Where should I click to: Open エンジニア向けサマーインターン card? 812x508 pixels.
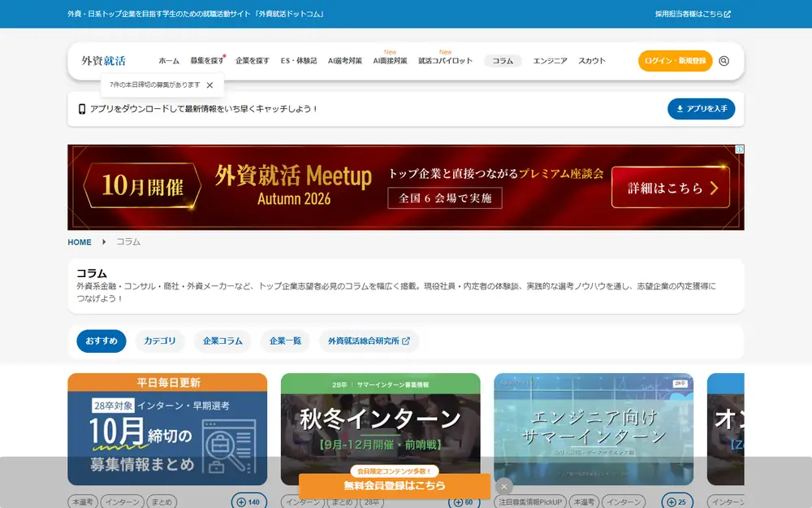[x=594, y=429]
